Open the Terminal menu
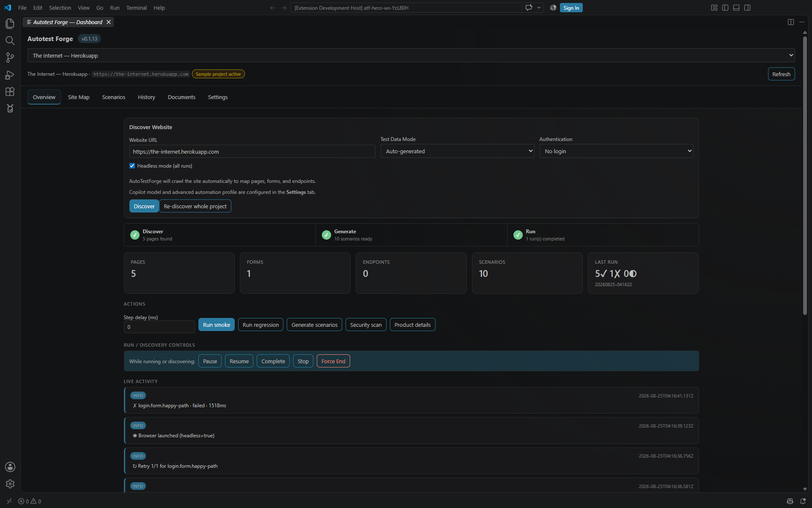Screen dimensions: 812x508 [137, 8]
